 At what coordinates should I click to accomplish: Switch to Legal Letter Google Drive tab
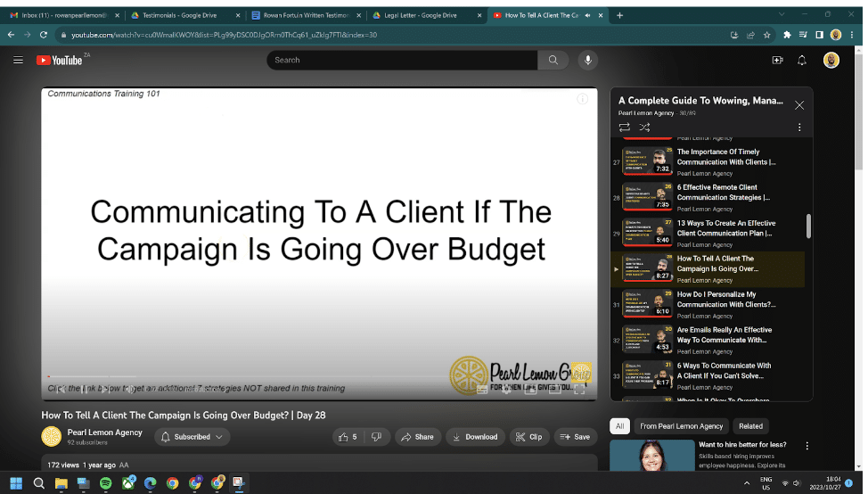click(x=426, y=15)
